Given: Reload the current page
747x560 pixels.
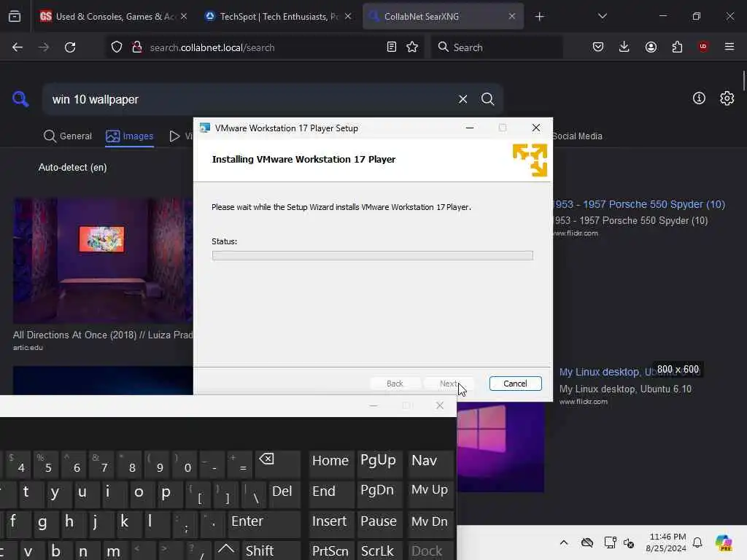Looking at the screenshot, I should [x=70, y=47].
